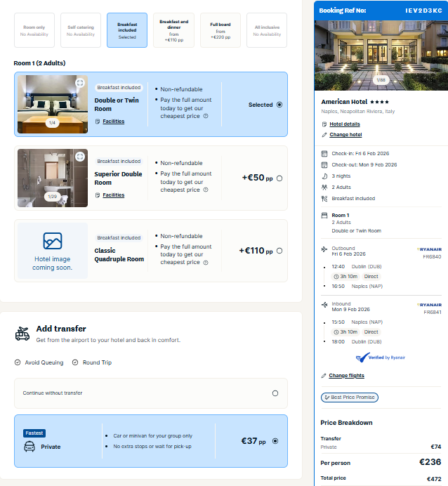Click the Facilities icon under Double or Twin Room
Screen dimensions: 448x486
pyautogui.click(x=98, y=121)
